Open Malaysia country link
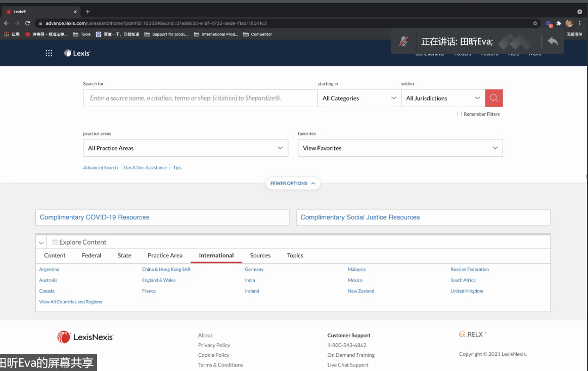Screen dimensions: 588x371 [356, 269]
